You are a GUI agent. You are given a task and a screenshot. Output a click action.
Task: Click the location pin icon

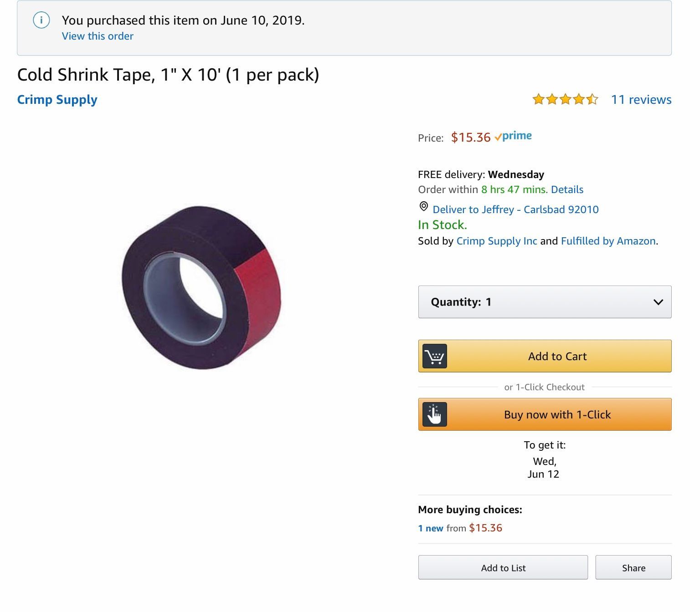(x=423, y=207)
